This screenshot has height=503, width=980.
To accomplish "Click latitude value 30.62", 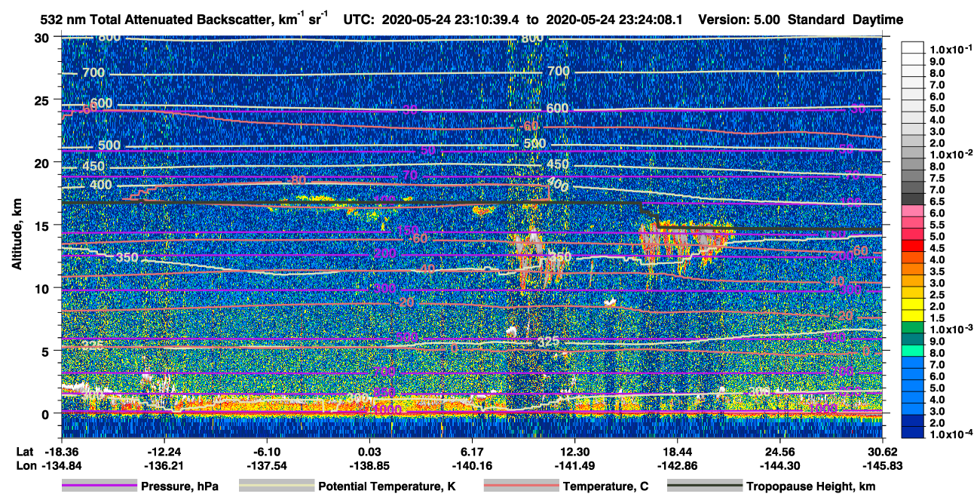I will point(883,451).
